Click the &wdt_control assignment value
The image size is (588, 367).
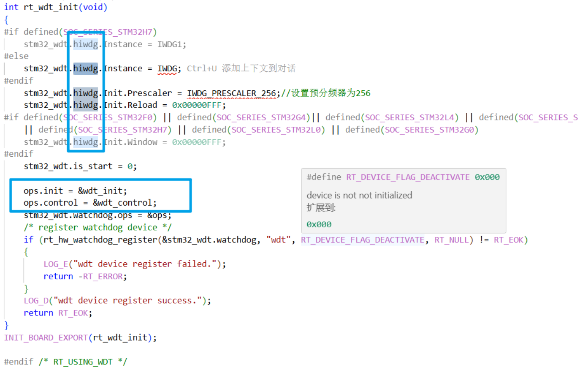click(122, 203)
